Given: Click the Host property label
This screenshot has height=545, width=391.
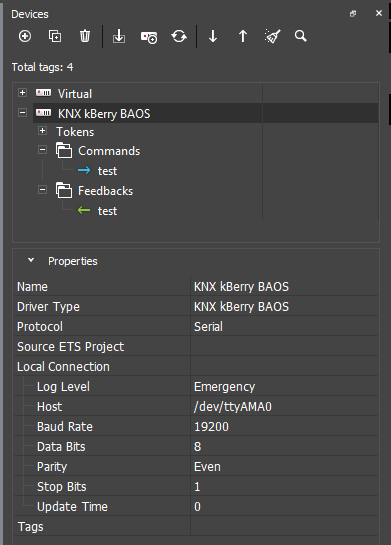Looking at the screenshot, I should tap(49, 407).
